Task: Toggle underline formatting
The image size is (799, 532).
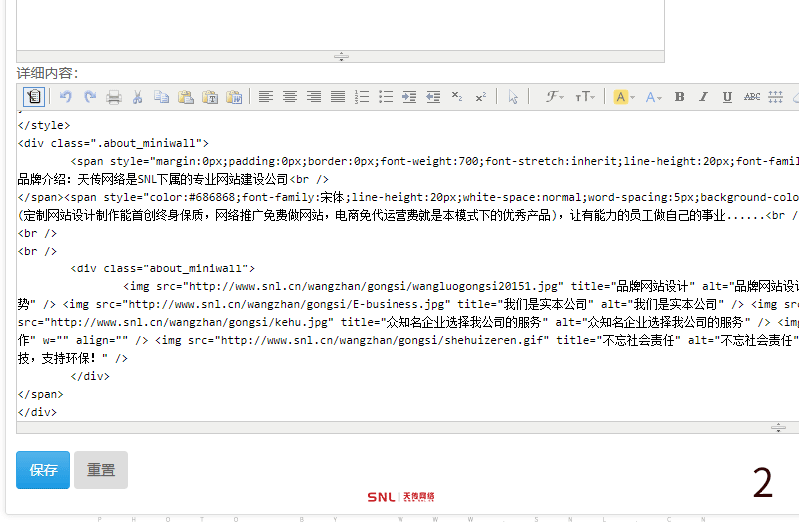Action: coord(727,97)
